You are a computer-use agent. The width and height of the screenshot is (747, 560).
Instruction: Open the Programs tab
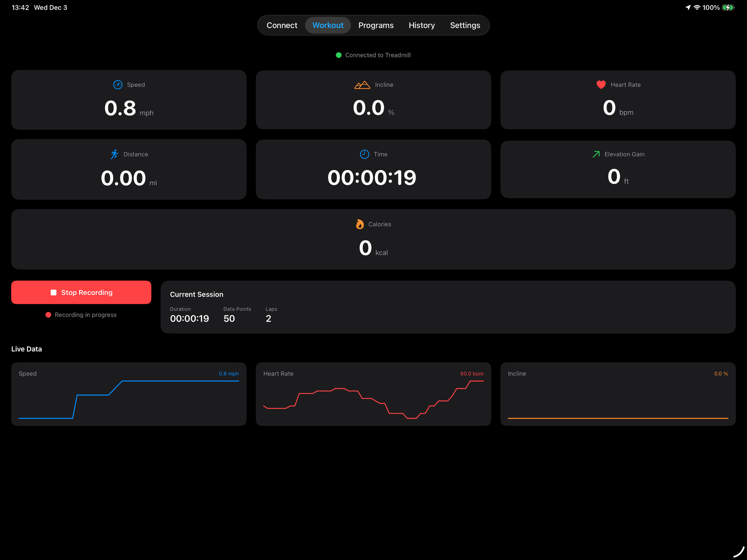(x=375, y=25)
